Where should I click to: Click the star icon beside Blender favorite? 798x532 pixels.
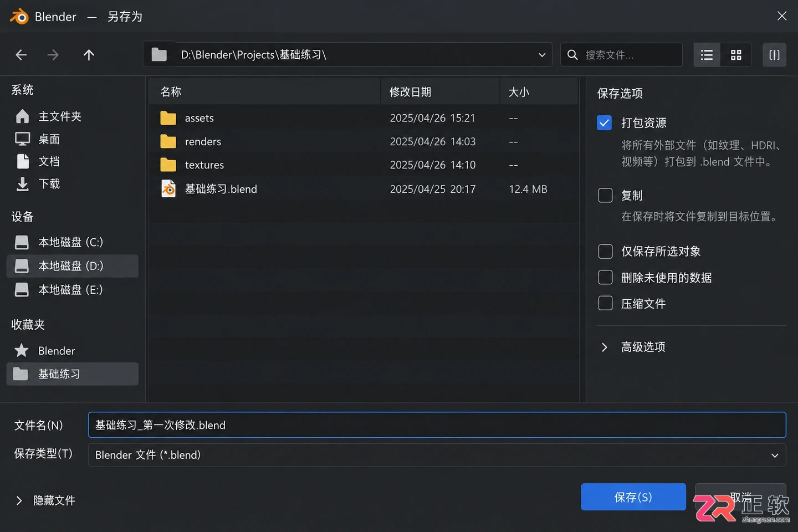point(22,351)
